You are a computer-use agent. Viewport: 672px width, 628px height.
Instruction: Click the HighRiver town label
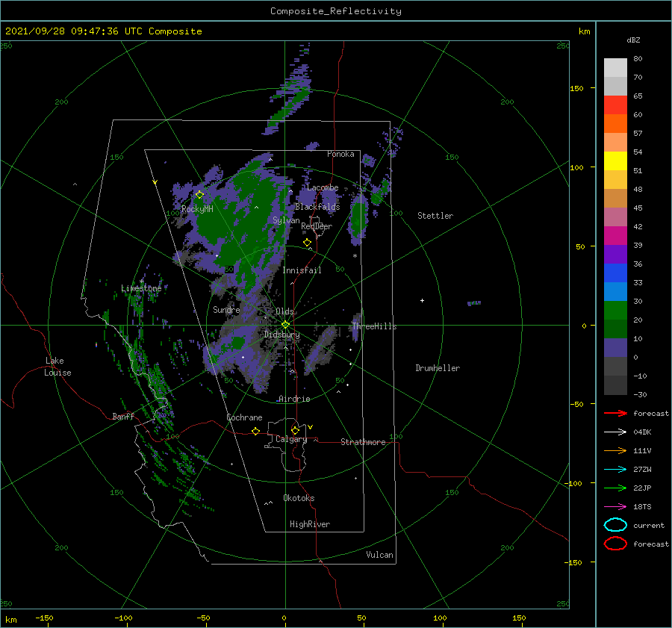coord(310,524)
